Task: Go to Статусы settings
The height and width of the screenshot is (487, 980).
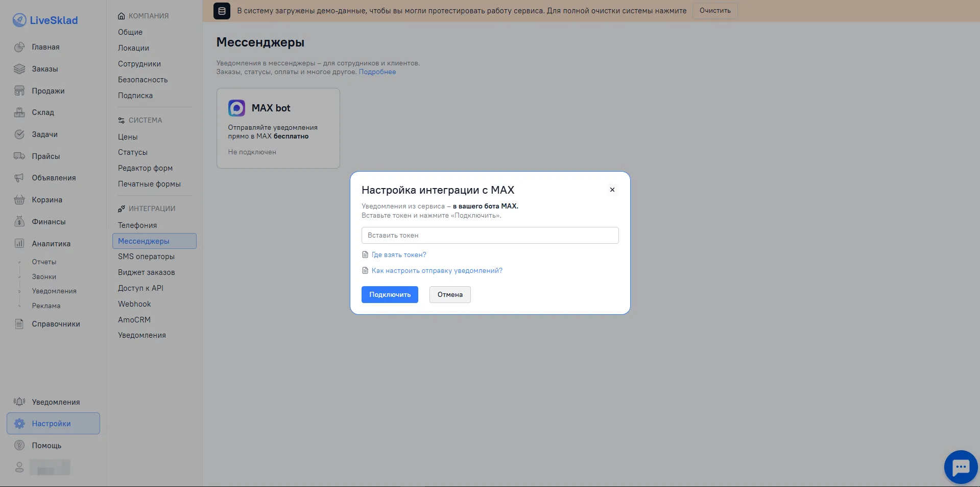Action: (x=133, y=152)
